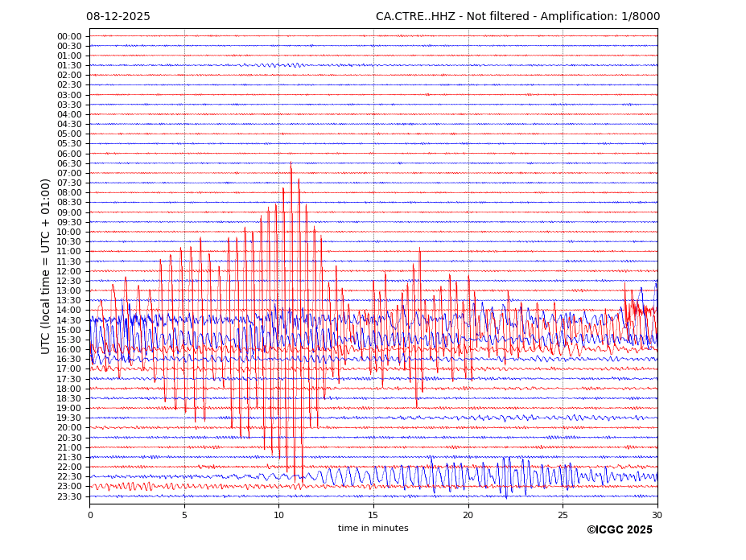Select the 15 minute tick label
746x560 pixels.
pos(373,515)
